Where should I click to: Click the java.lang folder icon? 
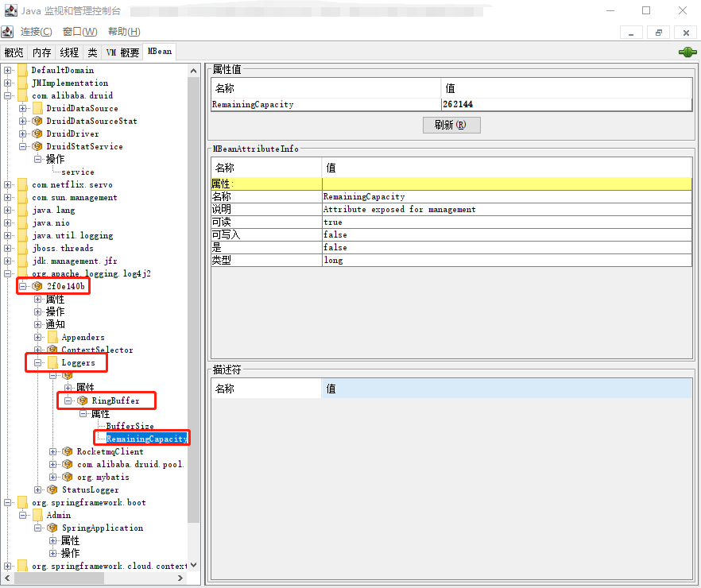coord(22,210)
